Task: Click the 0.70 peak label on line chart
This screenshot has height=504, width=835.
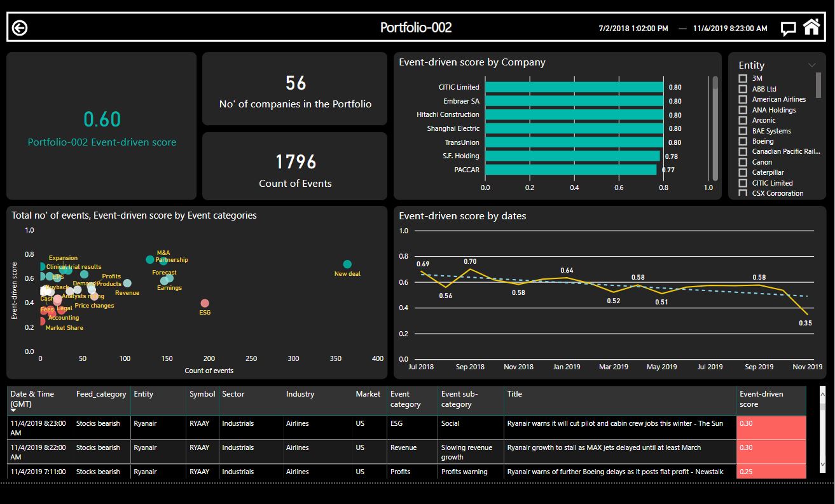Action: point(470,261)
